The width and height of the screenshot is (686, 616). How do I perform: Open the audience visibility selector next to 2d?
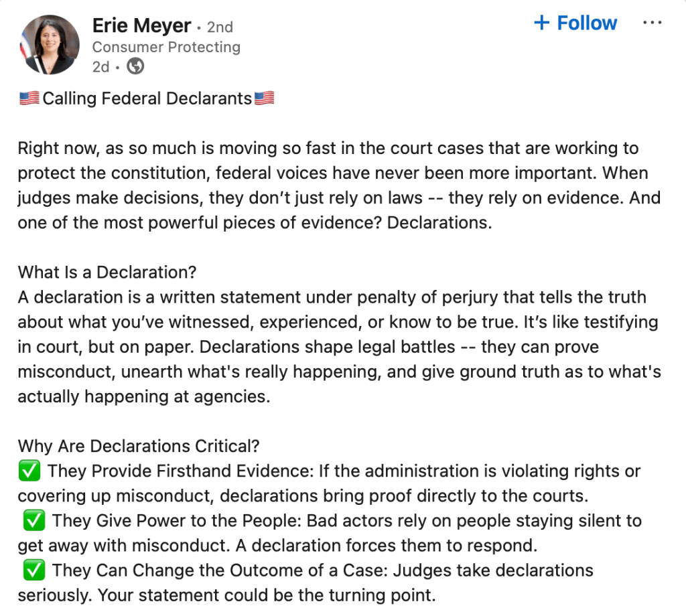[135, 66]
